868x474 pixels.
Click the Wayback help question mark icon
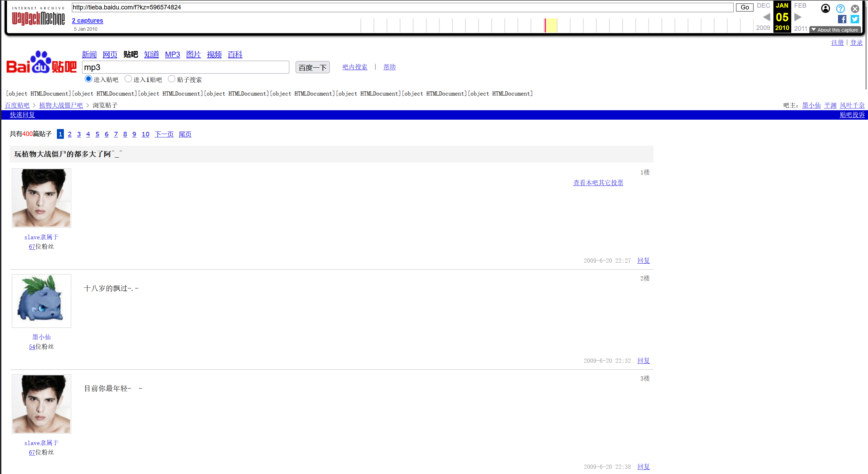click(840, 9)
